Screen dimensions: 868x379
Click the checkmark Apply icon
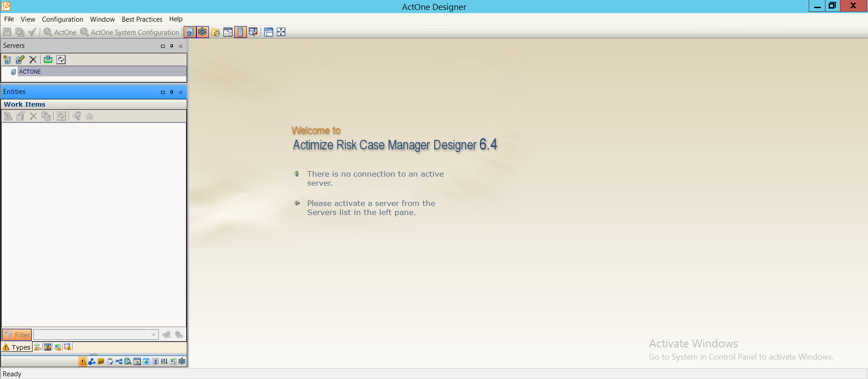(x=32, y=32)
